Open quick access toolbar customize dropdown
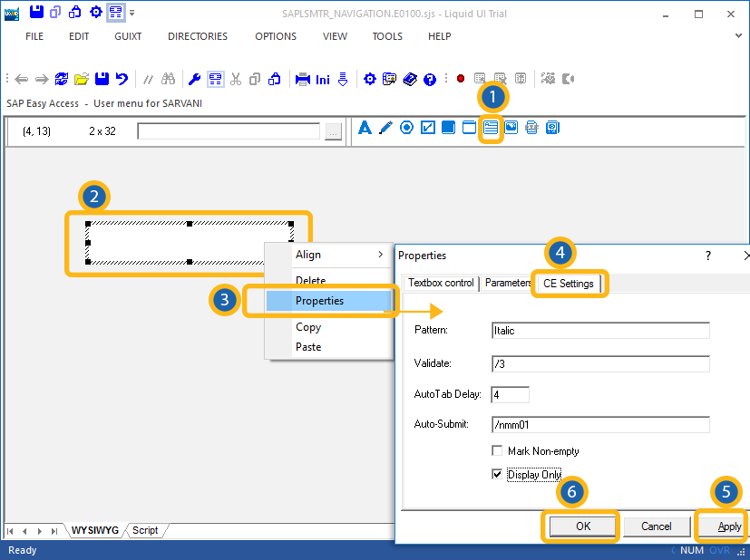Image resolution: width=750 pixels, height=560 pixels. [132, 13]
